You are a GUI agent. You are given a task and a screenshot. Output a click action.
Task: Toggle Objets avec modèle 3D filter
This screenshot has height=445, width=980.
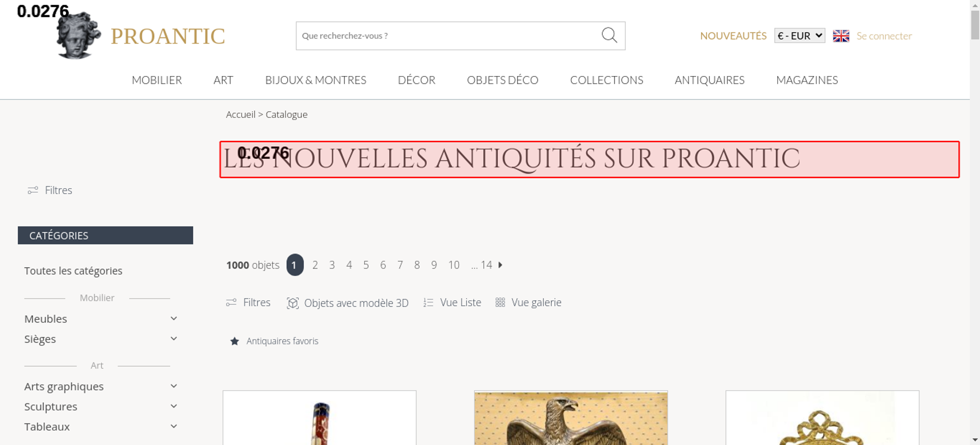347,303
